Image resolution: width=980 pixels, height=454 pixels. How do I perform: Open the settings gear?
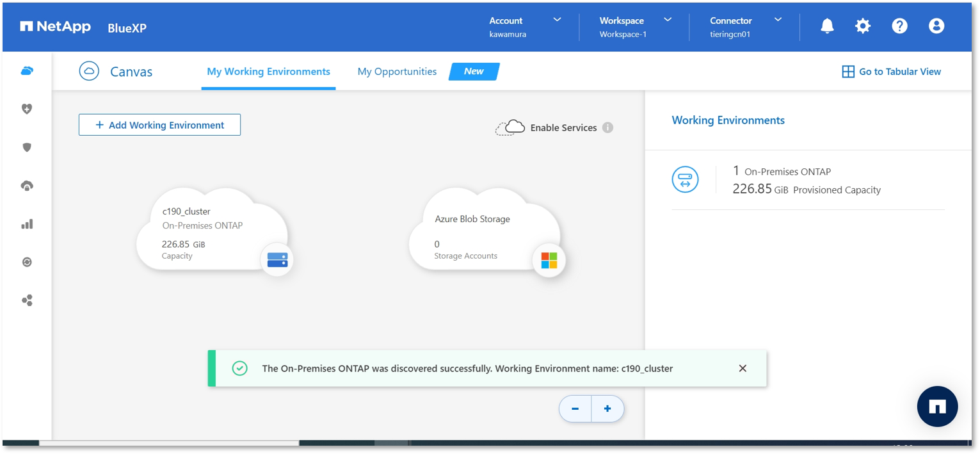click(863, 26)
